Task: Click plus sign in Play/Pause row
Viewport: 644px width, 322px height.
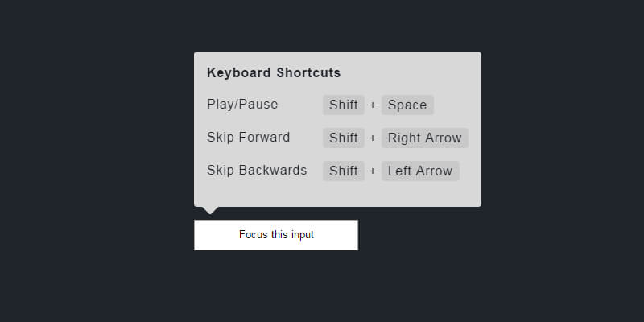Action: [373, 105]
